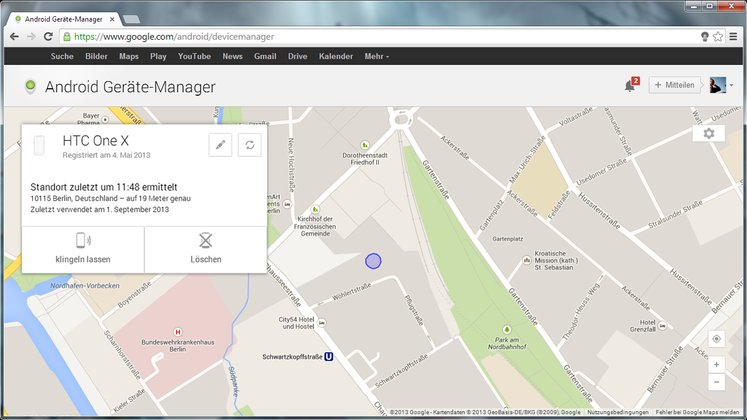Click the Hotel Grenzfall marker icon

pyautogui.click(x=662, y=326)
